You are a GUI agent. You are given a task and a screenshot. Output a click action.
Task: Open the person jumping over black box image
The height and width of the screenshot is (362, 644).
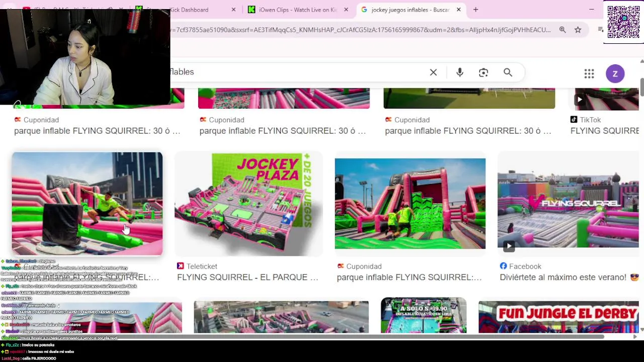coord(88,204)
